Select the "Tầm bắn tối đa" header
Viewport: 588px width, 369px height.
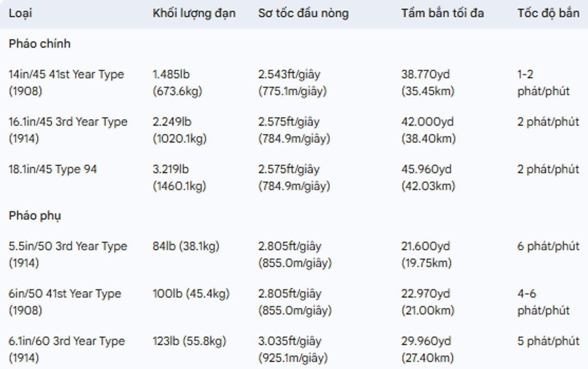pos(442,13)
